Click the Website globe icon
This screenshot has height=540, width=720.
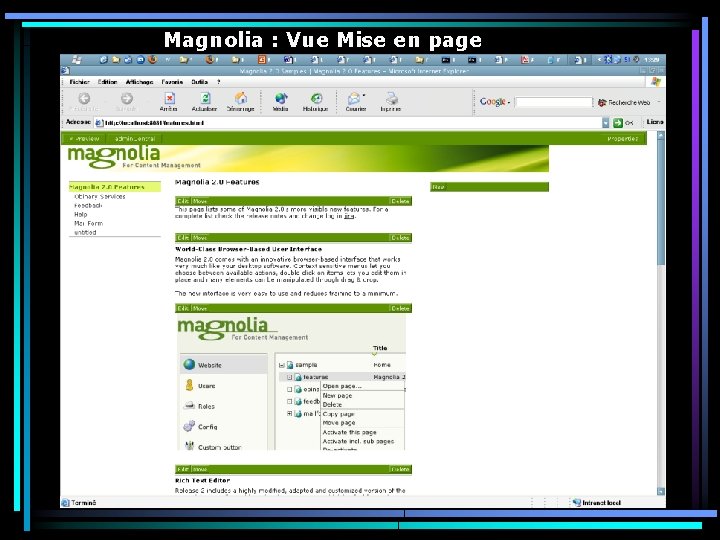point(189,365)
